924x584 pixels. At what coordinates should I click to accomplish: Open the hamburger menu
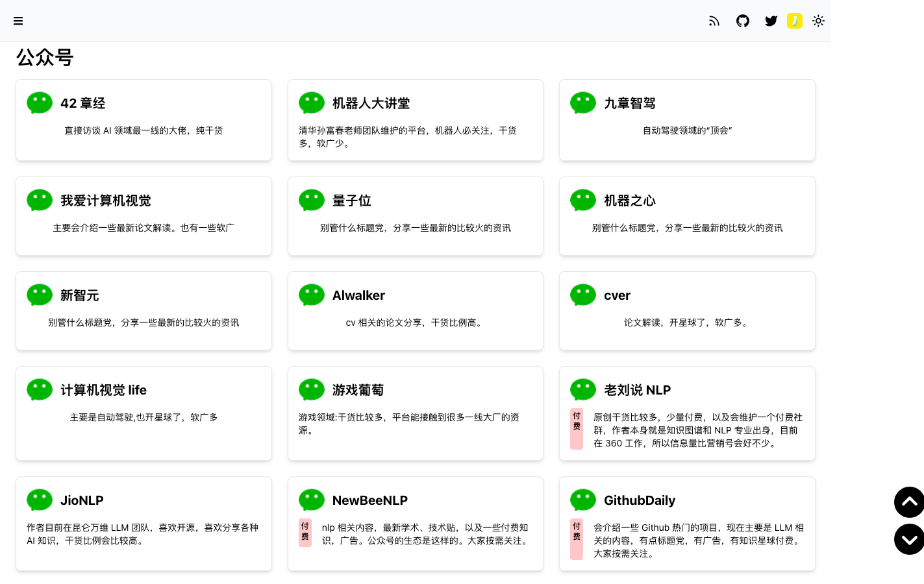18,21
